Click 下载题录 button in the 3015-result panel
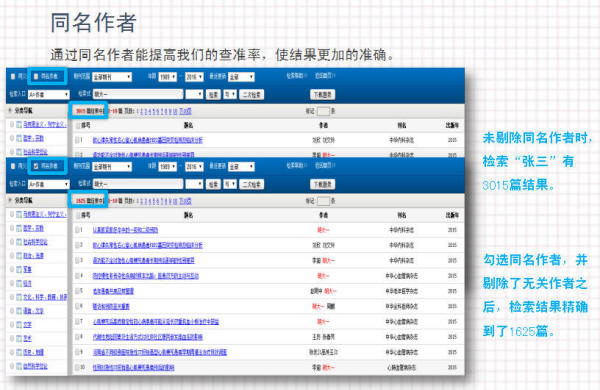600x390 pixels. [x=322, y=95]
